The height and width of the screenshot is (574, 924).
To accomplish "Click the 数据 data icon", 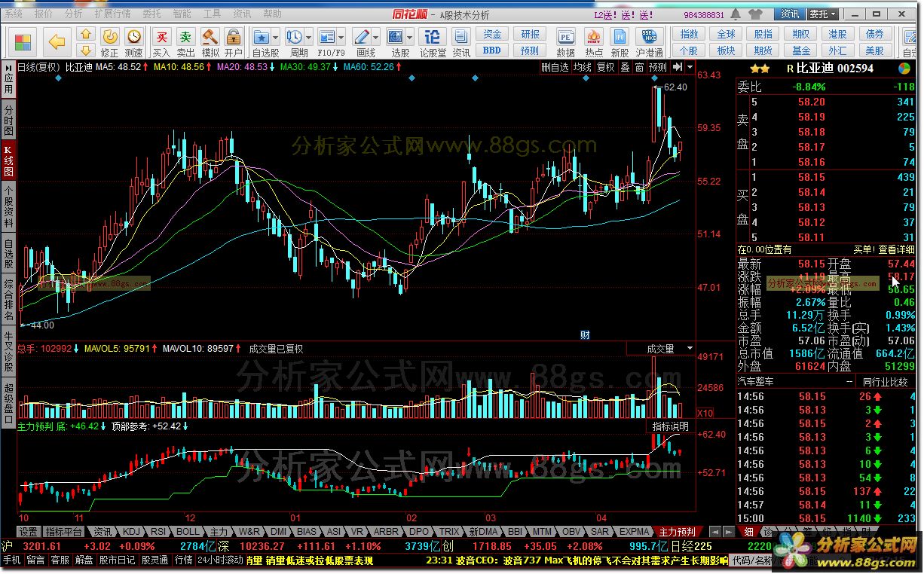I will coord(565,37).
